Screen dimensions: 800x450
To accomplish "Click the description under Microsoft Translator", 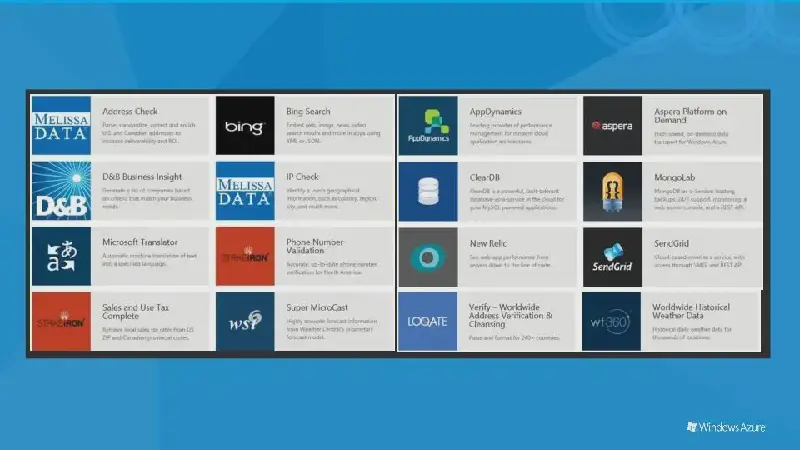I will 149,260.
